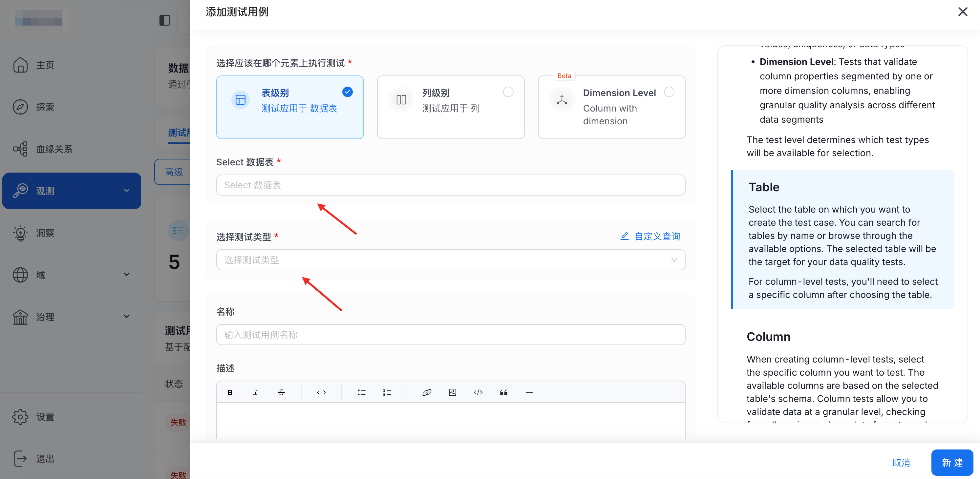
Task: Toggle Strikethrough in description toolbar
Action: pyautogui.click(x=281, y=392)
